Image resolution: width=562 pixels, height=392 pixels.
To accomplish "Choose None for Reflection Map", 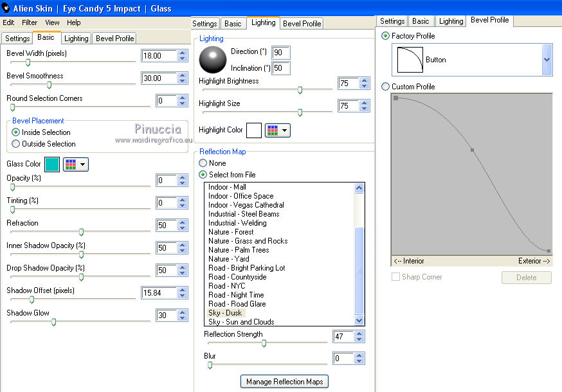I will (203, 163).
